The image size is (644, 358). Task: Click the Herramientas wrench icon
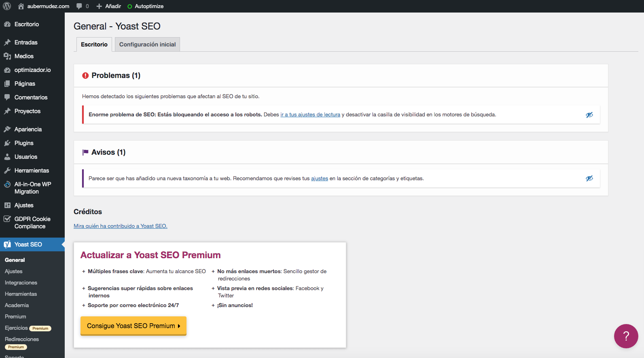(x=7, y=171)
